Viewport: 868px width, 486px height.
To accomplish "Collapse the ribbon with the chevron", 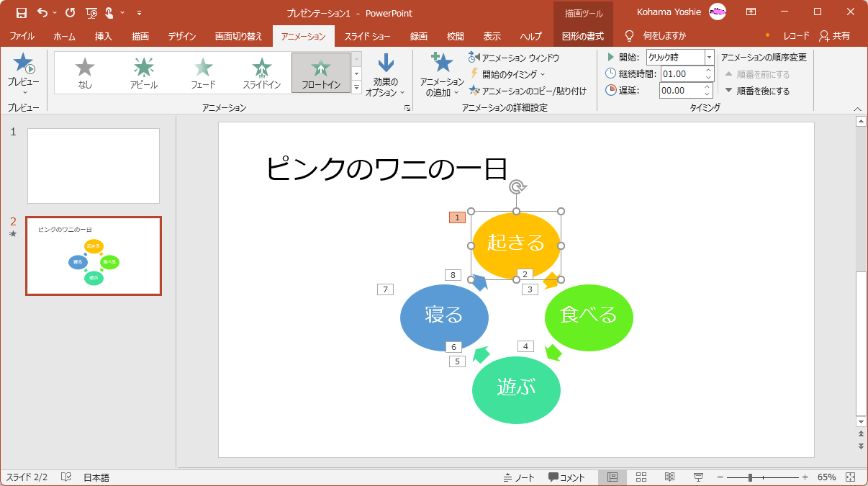I will tap(857, 109).
